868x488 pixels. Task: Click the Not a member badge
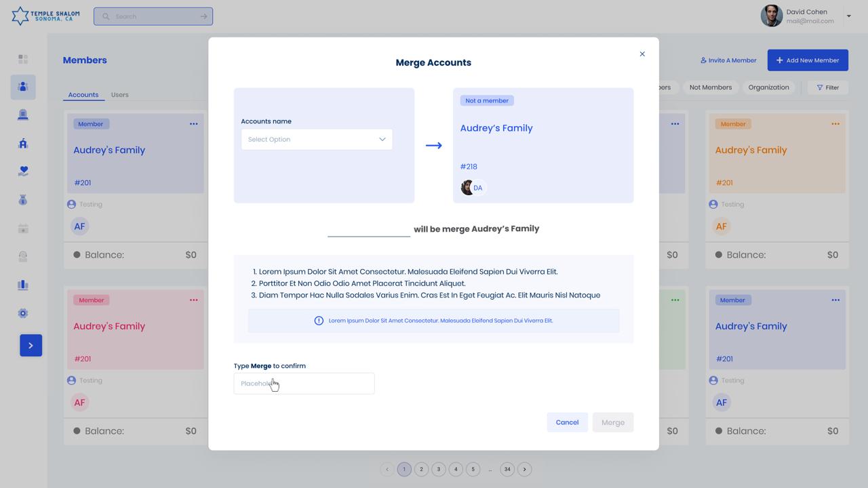pyautogui.click(x=487, y=100)
